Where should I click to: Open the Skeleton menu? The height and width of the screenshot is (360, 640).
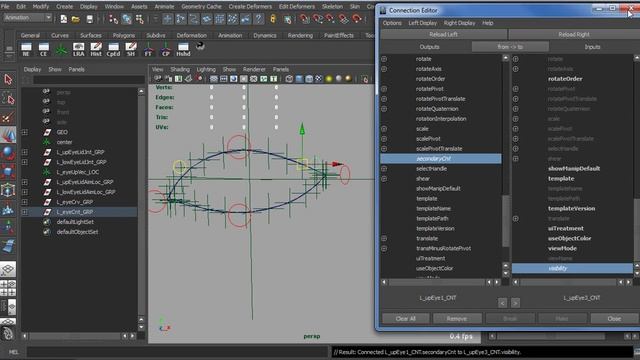coord(332,7)
